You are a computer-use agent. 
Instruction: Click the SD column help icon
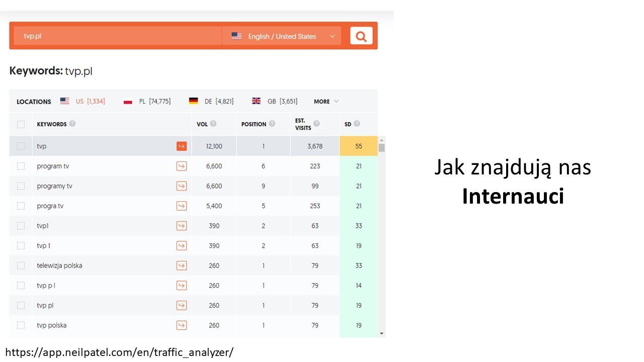357,124
